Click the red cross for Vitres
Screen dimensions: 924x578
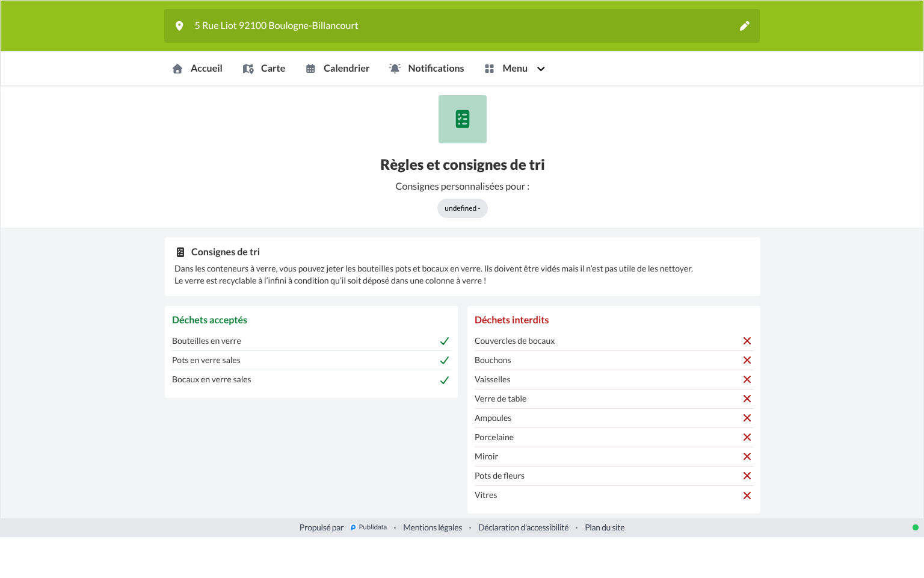point(747,496)
